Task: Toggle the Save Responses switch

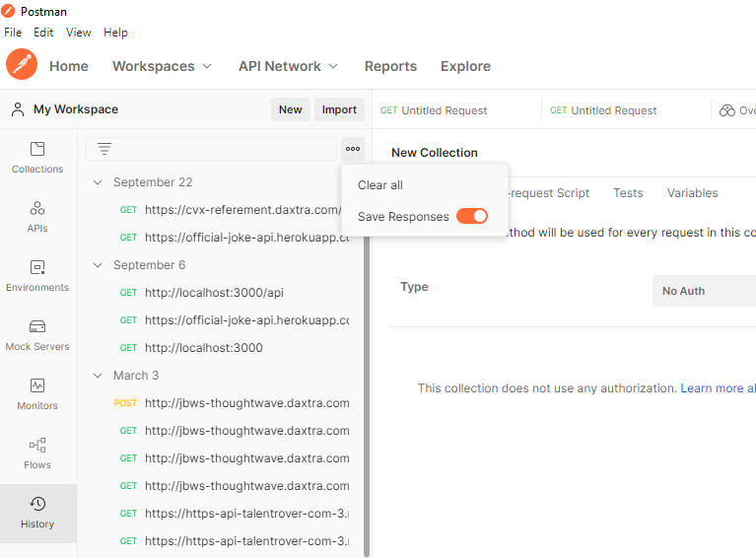Action: point(472,216)
